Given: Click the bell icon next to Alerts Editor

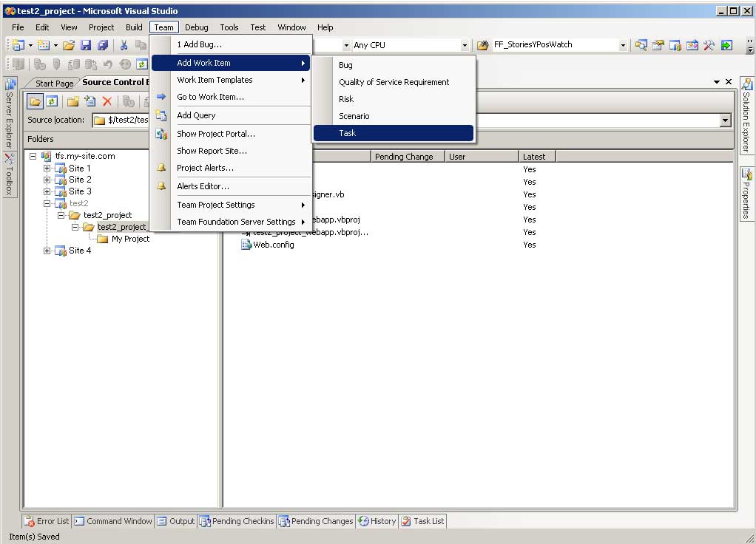Looking at the screenshot, I should tap(161, 186).
